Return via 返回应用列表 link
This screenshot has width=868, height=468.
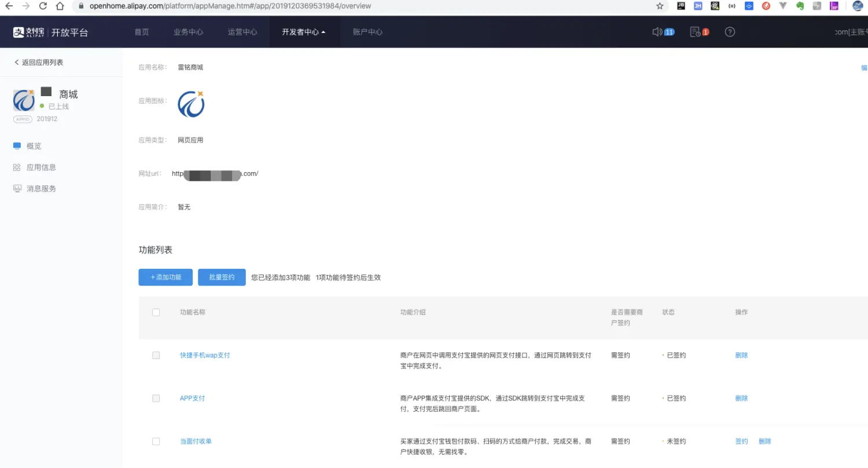tap(39, 62)
